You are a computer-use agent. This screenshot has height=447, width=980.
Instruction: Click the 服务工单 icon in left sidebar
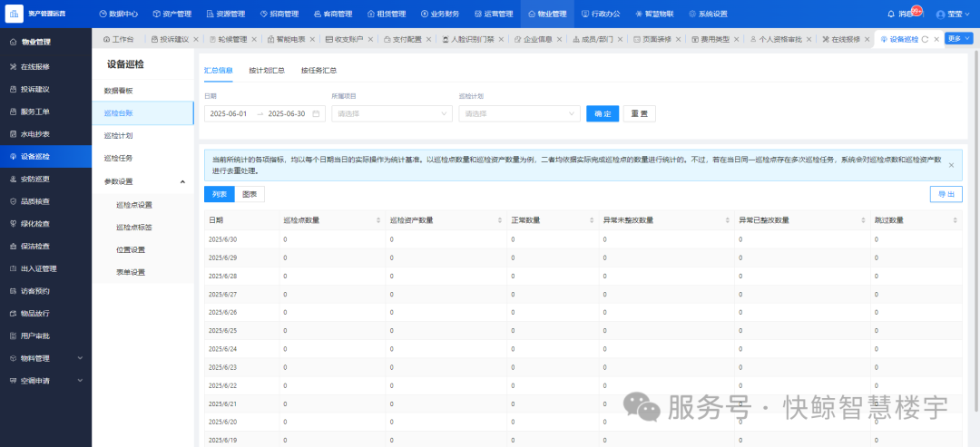point(13,112)
